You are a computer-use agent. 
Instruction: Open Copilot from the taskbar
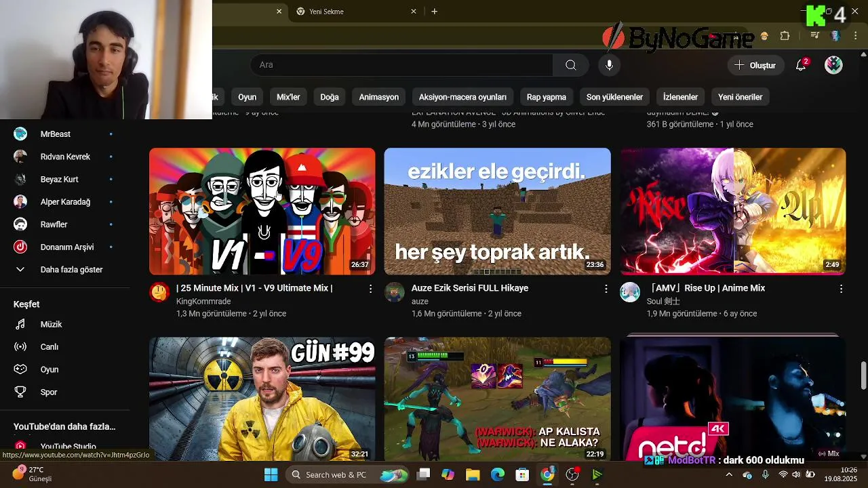pos(448,474)
